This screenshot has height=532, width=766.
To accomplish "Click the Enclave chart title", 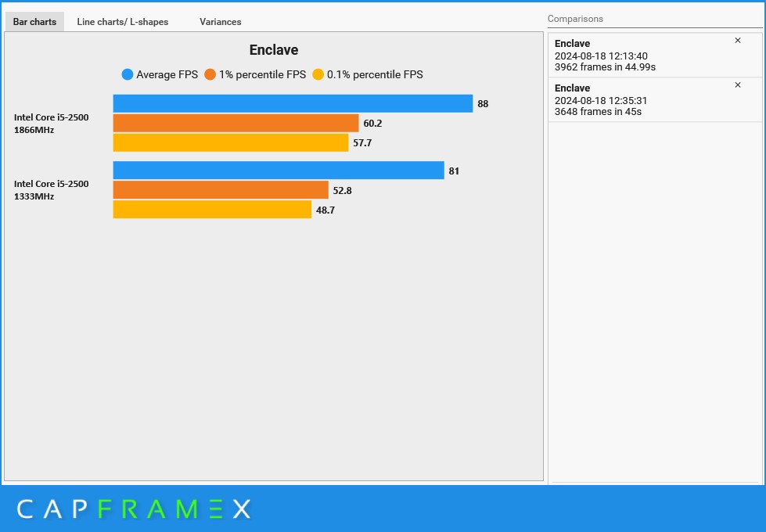I will pyautogui.click(x=274, y=50).
